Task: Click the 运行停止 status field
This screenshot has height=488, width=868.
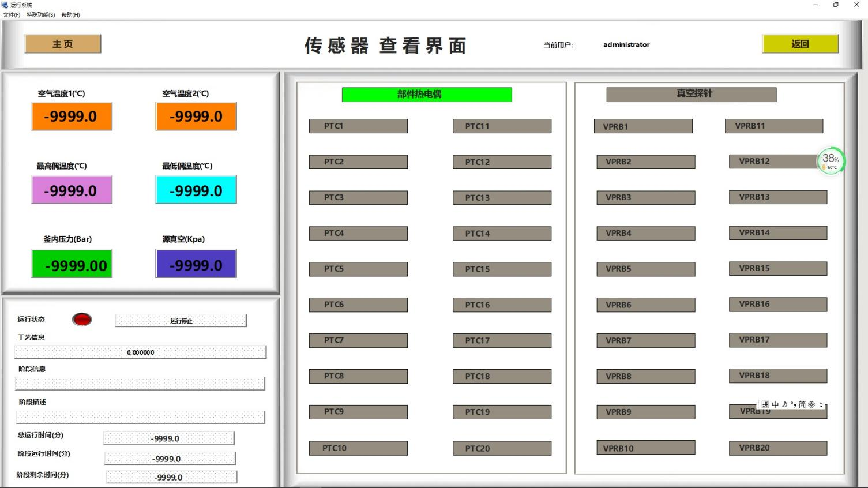Action: point(181,321)
